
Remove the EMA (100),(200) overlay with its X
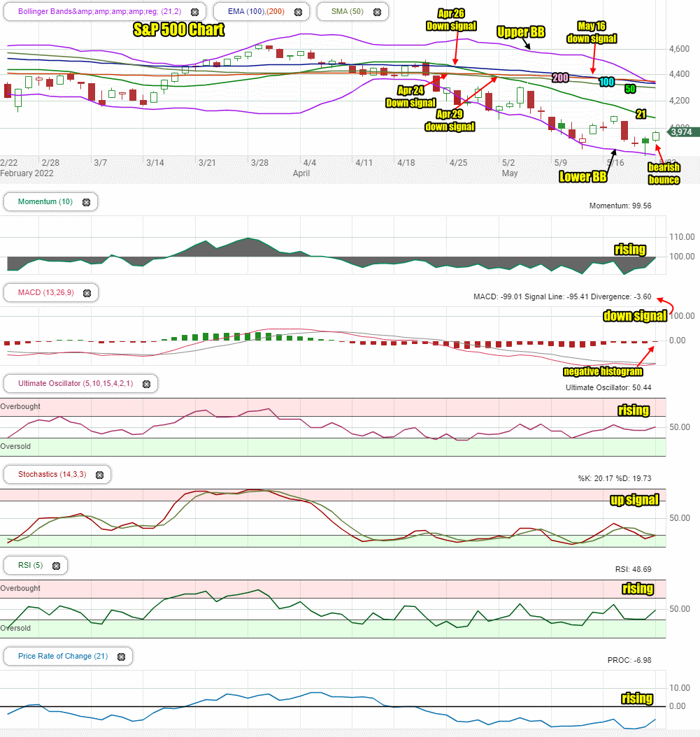(x=298, y=12)
